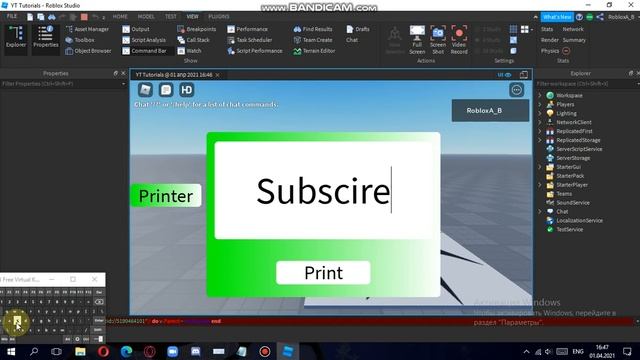Expand the Workspace node
The width and height of the screenshot is (640, 360).
(x=540, y=96)
